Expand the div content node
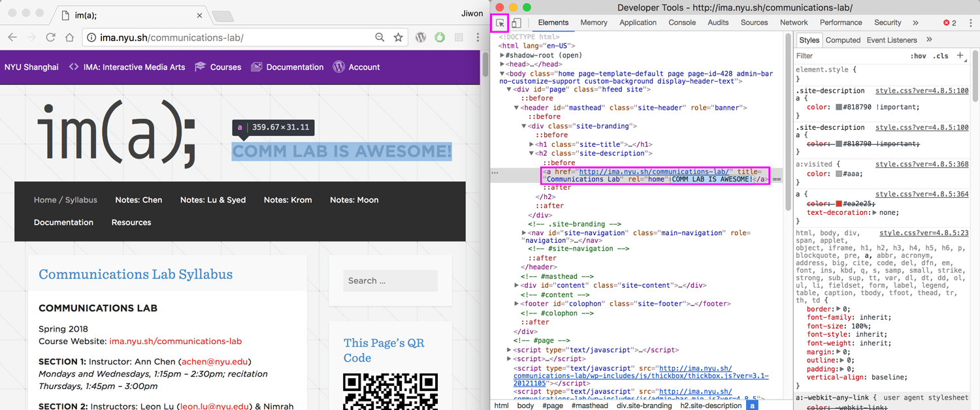This screenshot has height=410, width=980. 516,285
